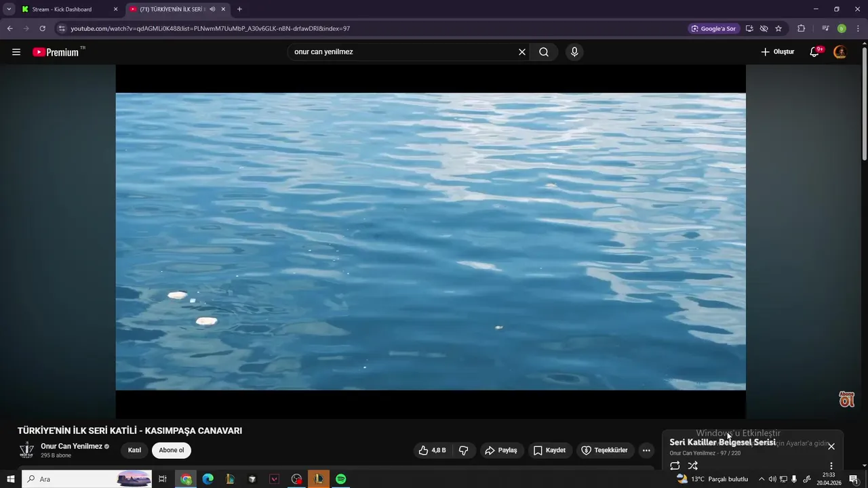
Task: Open Chrome media controls icon
Action: click(825, 28)
